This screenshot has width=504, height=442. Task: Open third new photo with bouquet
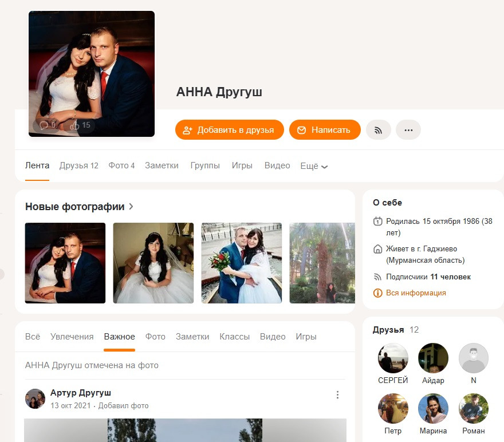[241, 263]
